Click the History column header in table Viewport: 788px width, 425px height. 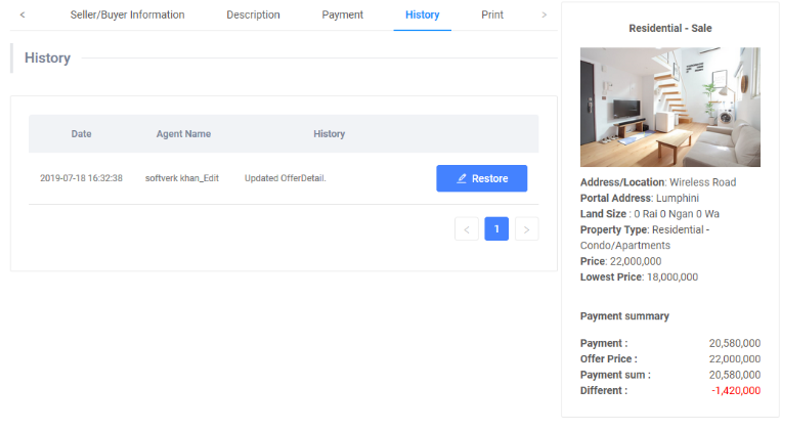(x=329, y=134)
